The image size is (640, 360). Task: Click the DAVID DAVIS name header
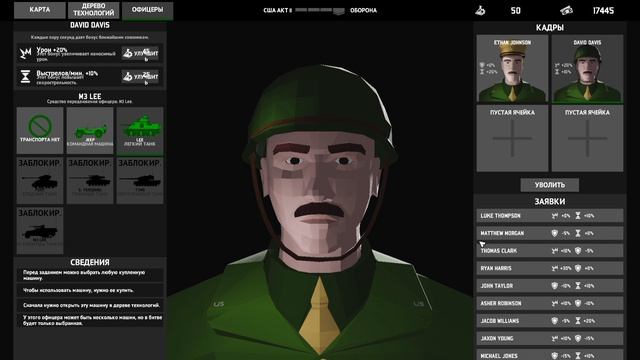(90, 25)
